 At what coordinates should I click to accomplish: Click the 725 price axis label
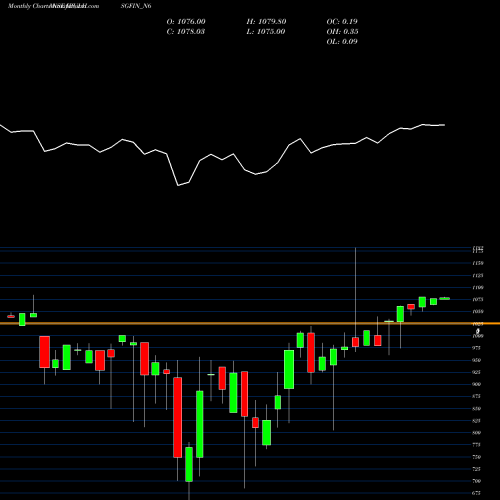click(477, 469)
